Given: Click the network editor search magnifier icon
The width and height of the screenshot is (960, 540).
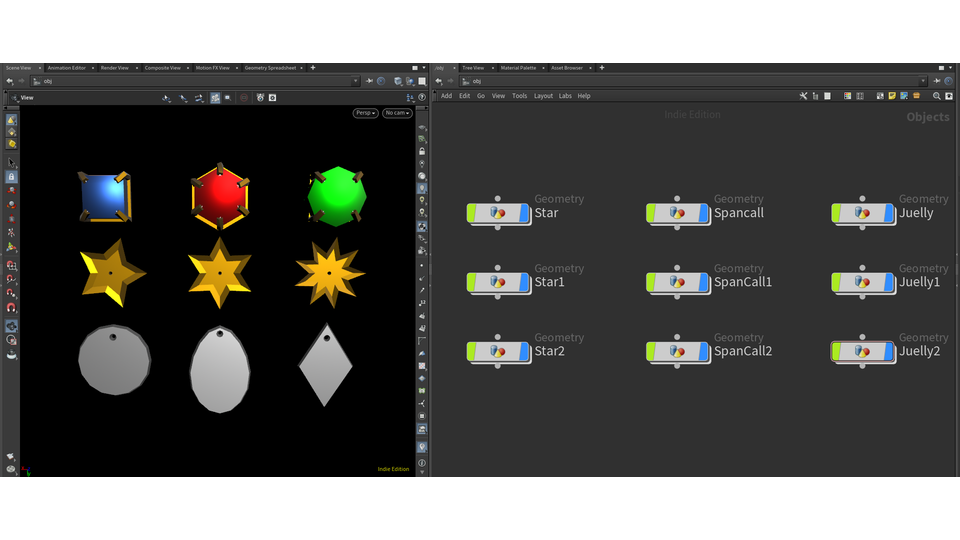Looking at the screenshot, I should click(x=936, y=96).
